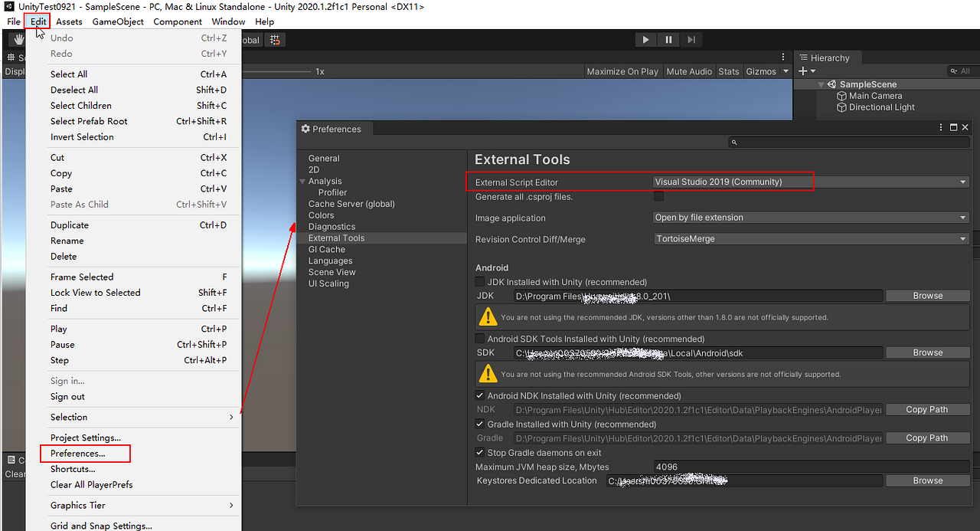This screenshot has height=531, width=980.
Task: Open the Game view kebab menu
Action: (x=782, y=57)
